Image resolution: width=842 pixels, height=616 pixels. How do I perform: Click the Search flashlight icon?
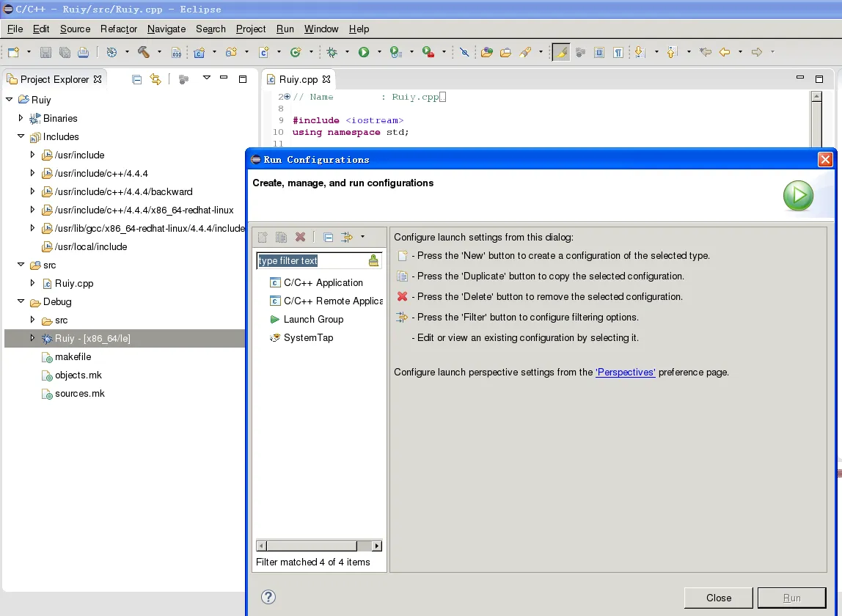tap(525, 52)
